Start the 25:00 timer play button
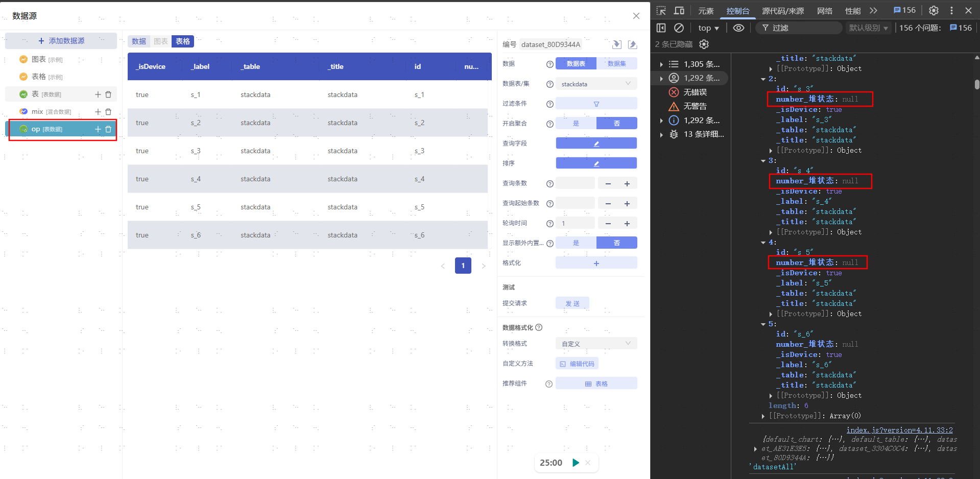The image size is (980, 479). (x=576, y=463)
